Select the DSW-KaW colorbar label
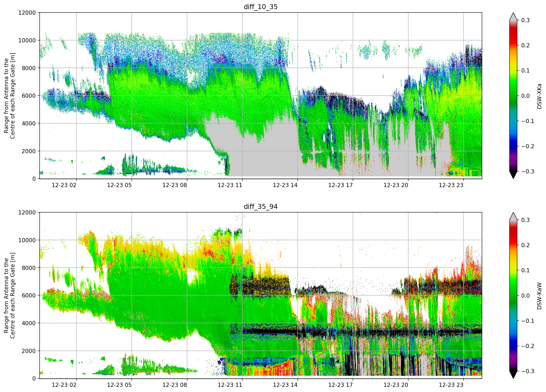The height and width of the screenshot is (392, 546). pos(539,296)
